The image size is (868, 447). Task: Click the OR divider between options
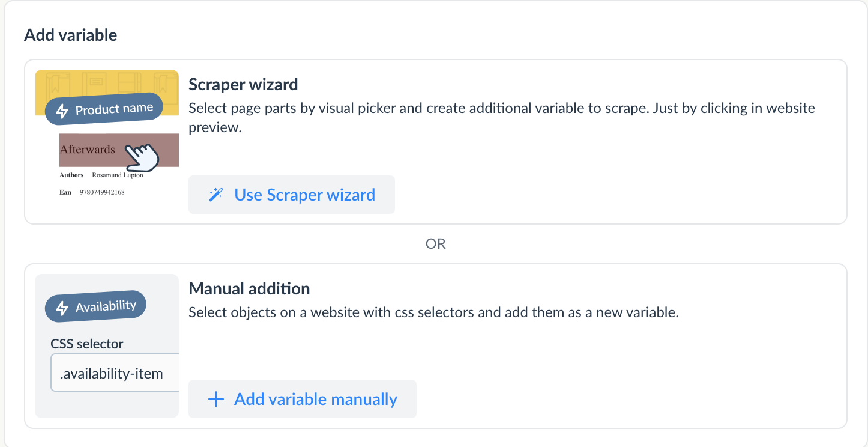pos(435,244)
